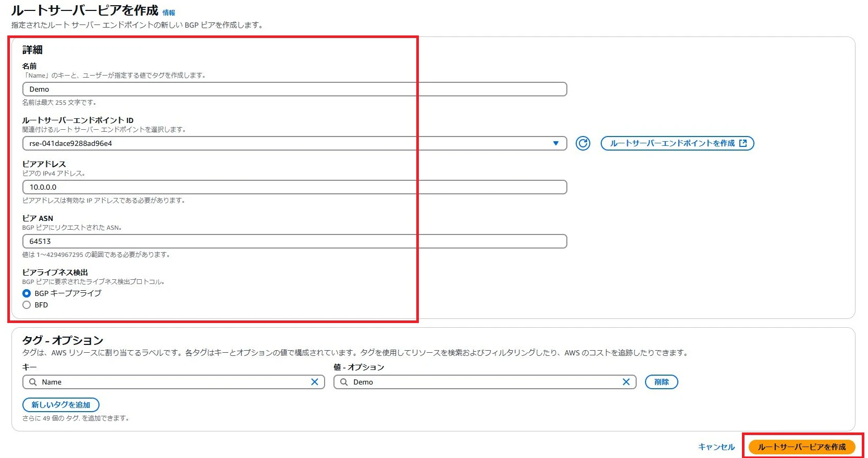
Task: Click the 削除 button for the Name tag
Action: pyautogui.click(x=661, y=382)
